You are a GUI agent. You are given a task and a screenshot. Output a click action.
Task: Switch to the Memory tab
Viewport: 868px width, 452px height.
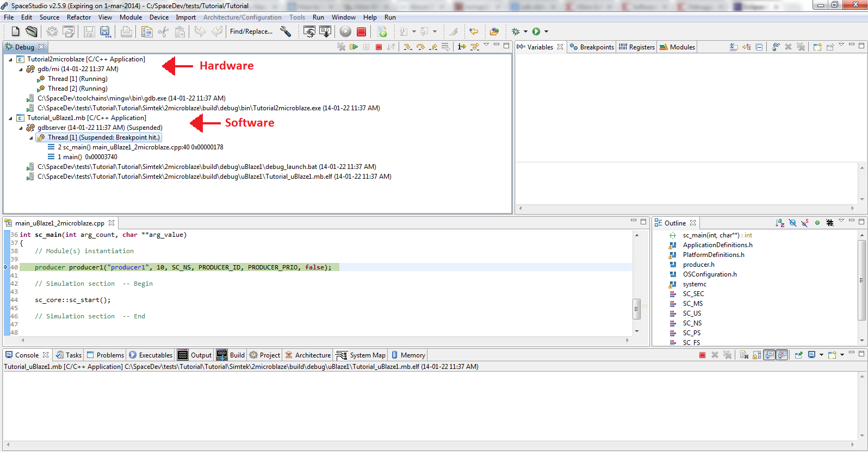408,355
